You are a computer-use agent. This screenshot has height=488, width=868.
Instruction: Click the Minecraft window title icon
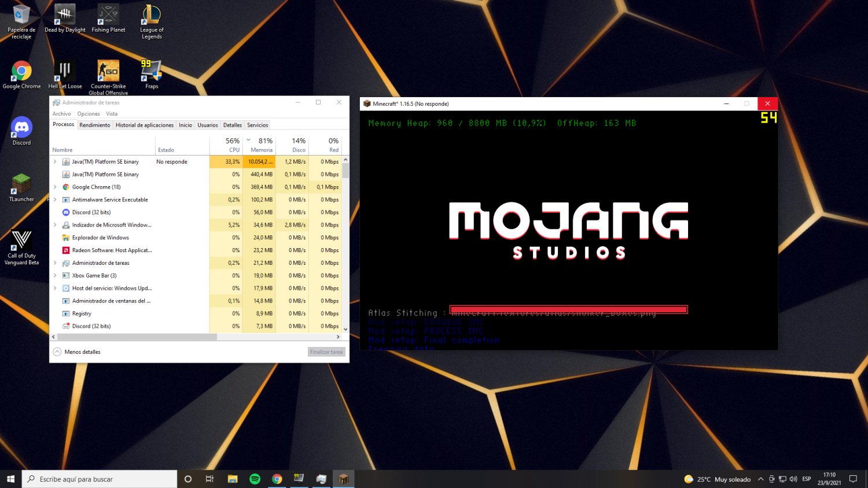(x=367, y=103)
